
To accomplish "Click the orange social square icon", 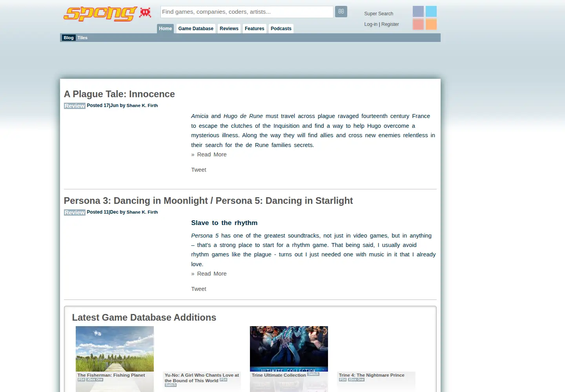I will pos(431,24).
